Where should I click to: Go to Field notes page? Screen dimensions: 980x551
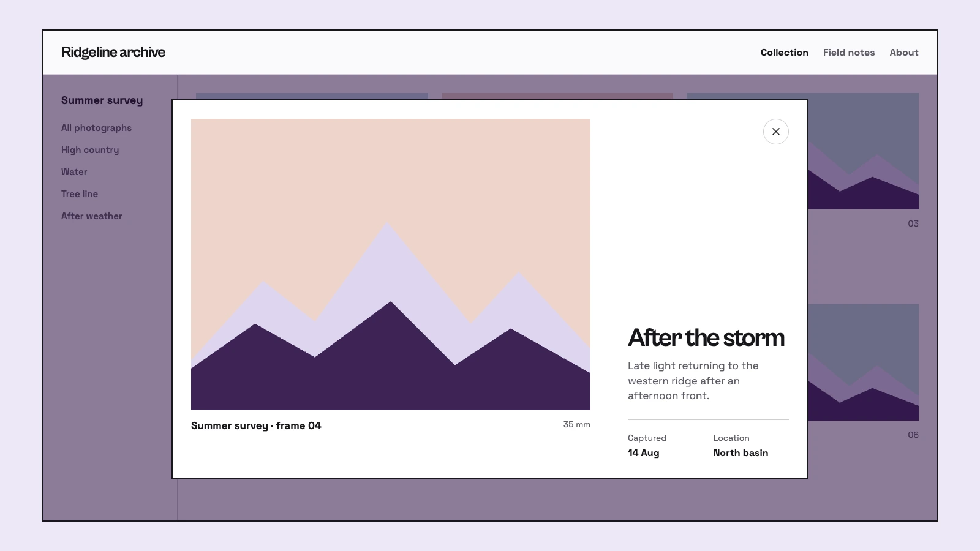[849, 53]
